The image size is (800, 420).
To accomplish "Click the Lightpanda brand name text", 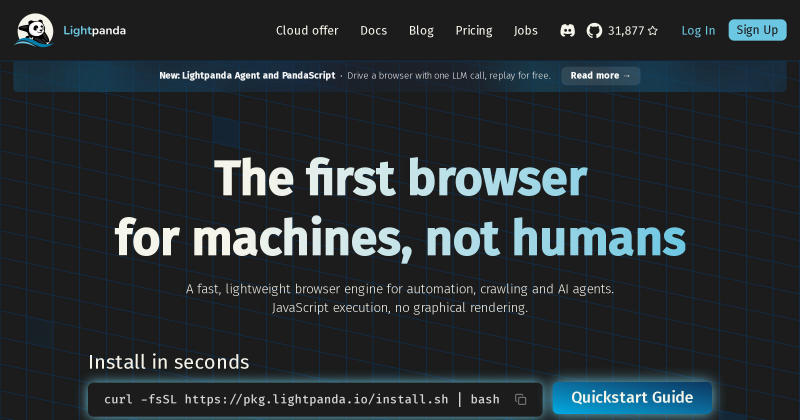I will pyautogui.click(x=94, y=31).
